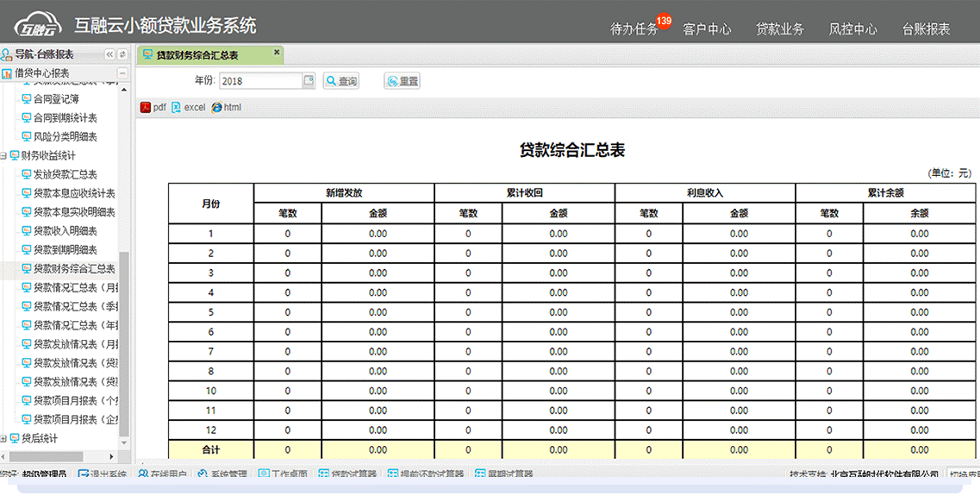The image size is (980, 502).
Task: Open 展期试算器 in the bottom bar
Action: (503, 474)
